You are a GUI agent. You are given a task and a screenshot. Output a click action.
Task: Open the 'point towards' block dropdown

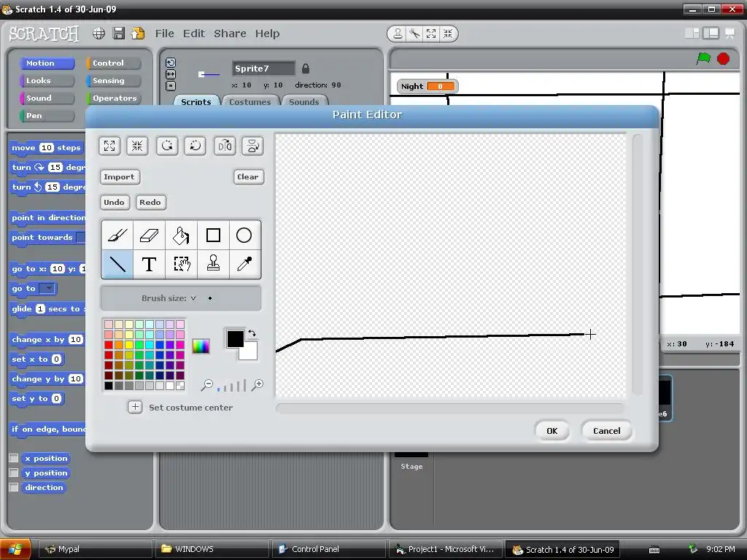[82, 237]
